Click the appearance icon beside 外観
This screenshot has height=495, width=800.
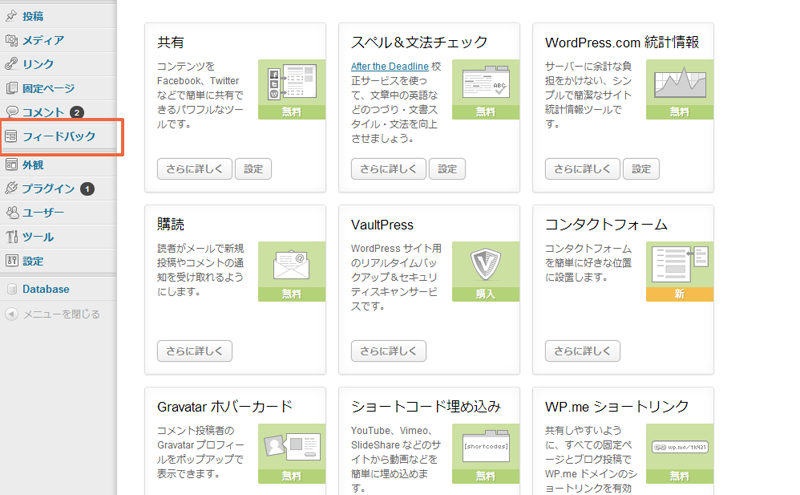tap(11, 164)
